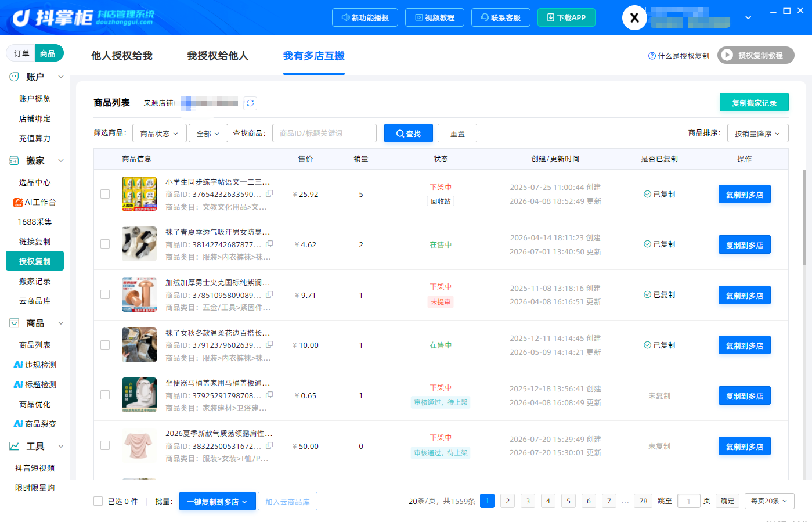
Task: Copy product ID 37654232633590 with copy icon
Action: click(x=269, y=194)
